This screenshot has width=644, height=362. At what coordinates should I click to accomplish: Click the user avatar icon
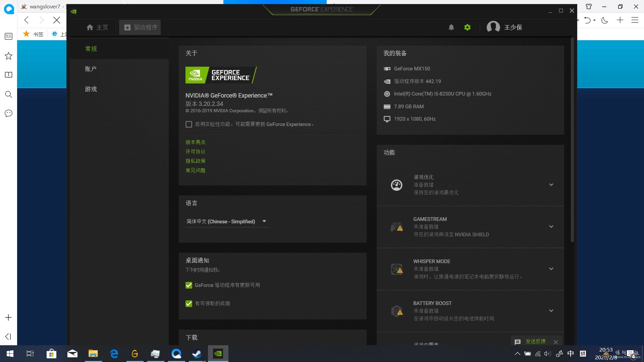pyautogui.click(x=493, y=27)
